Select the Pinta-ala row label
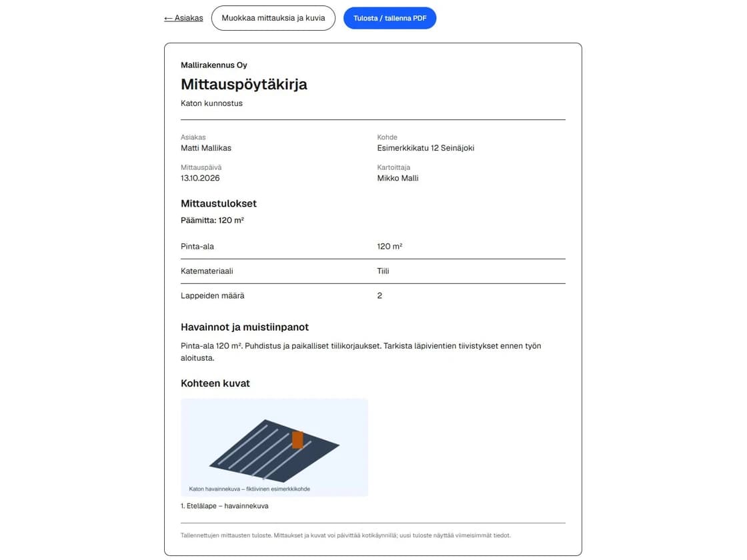Image resolution: width=747 pixels, height=560 pixels. [x=197, y=247]
